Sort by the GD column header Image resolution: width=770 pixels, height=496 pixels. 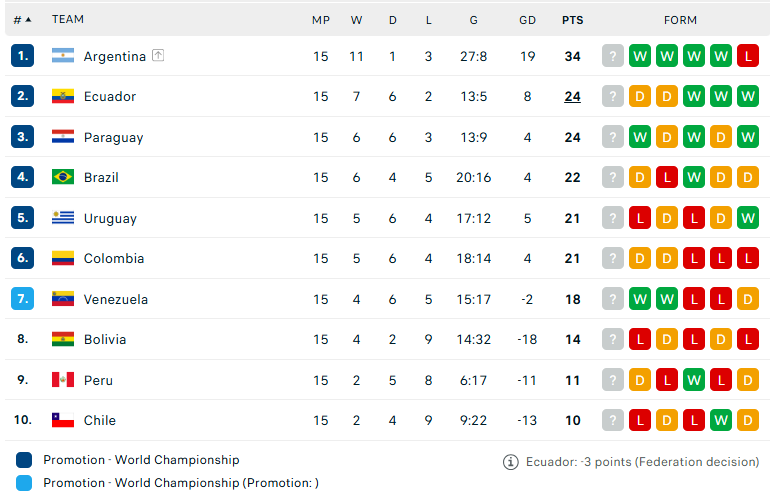(x=527, y=20)
